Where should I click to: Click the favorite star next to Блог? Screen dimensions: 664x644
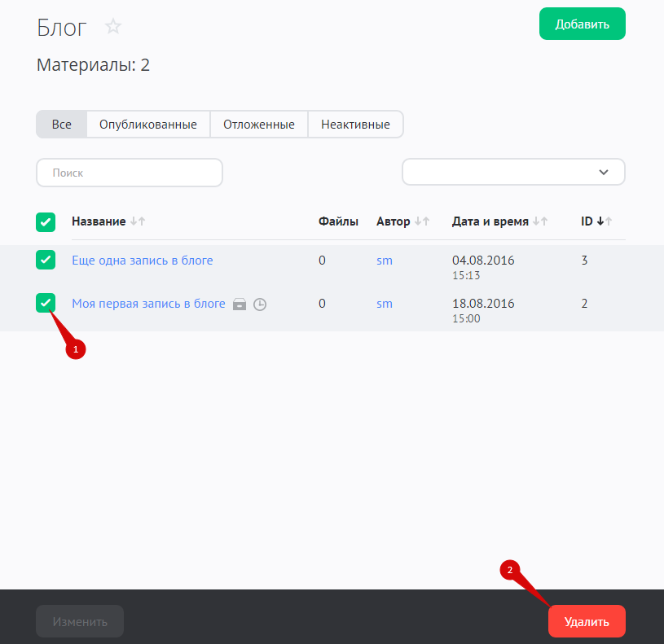[113, 27]
